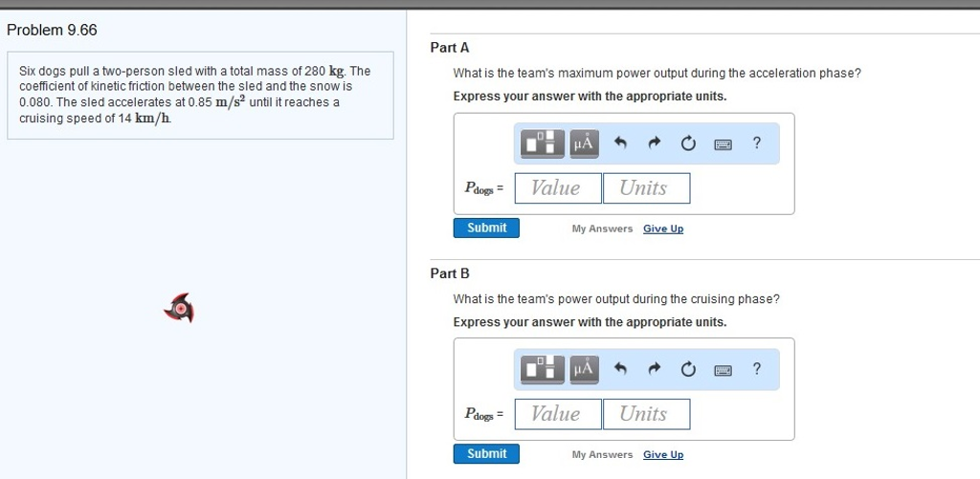The image size is (980, 479).
Task: Open help for Part A answer
Action: coord(757,143)
